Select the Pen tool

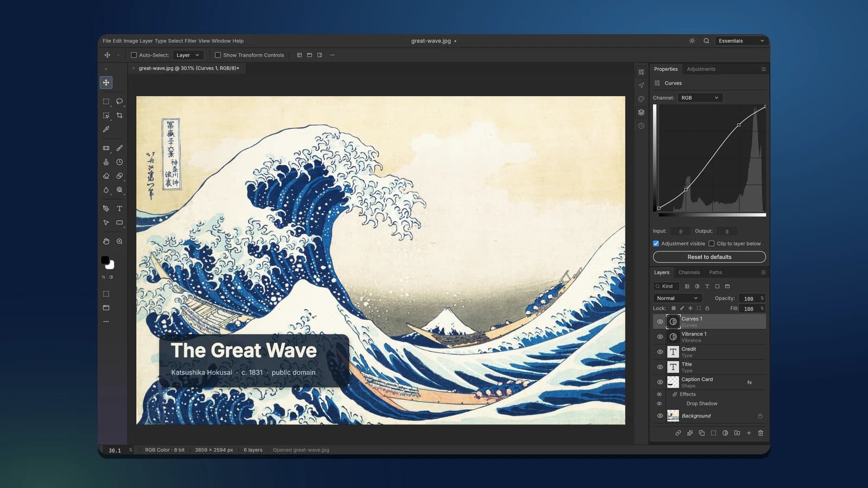tap(106, 209)
